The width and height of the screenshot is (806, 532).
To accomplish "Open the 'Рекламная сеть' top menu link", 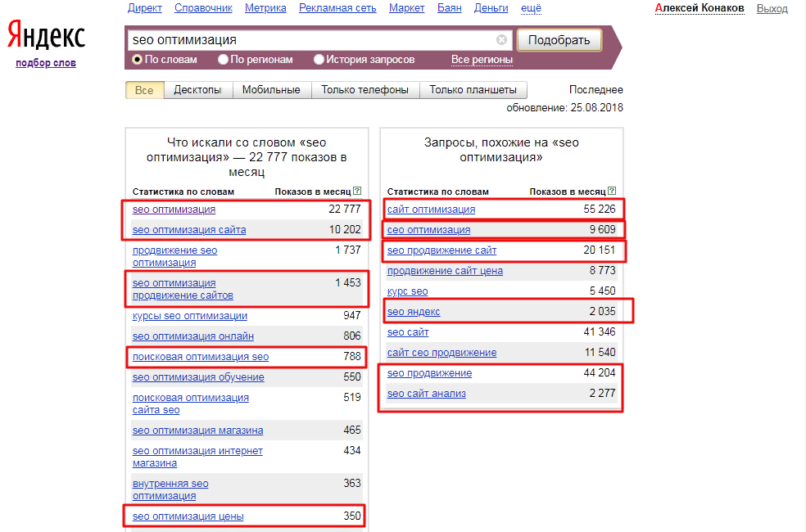I will (337, 8).
